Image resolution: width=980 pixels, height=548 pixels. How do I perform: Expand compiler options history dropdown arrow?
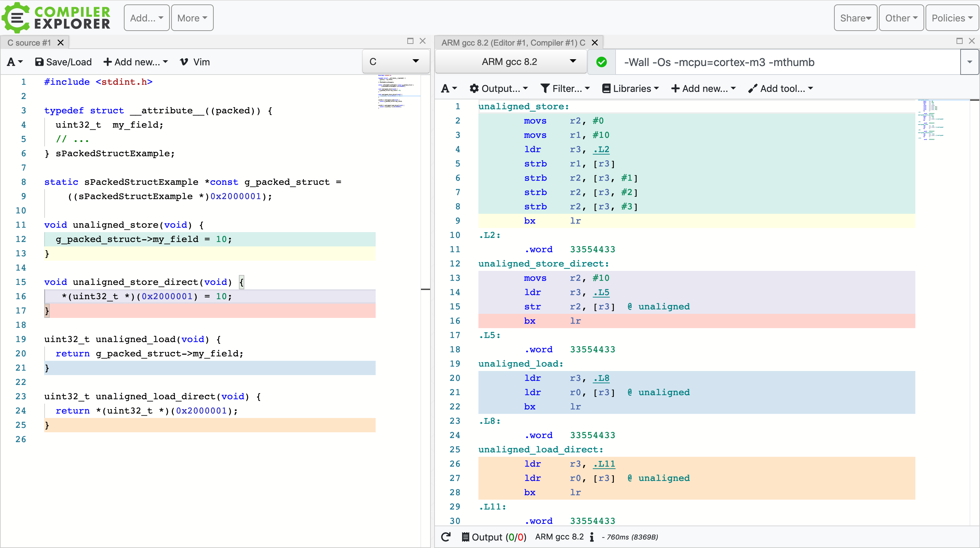[969, 62]
